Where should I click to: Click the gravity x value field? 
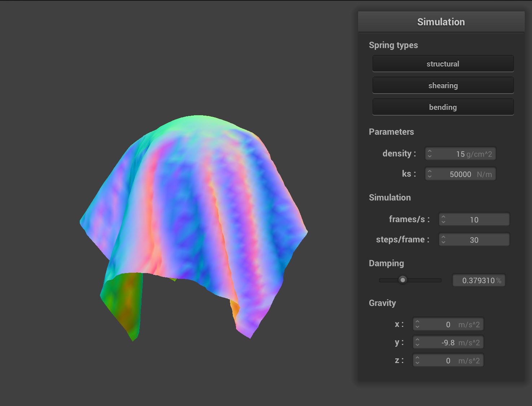tap(448, 324)
